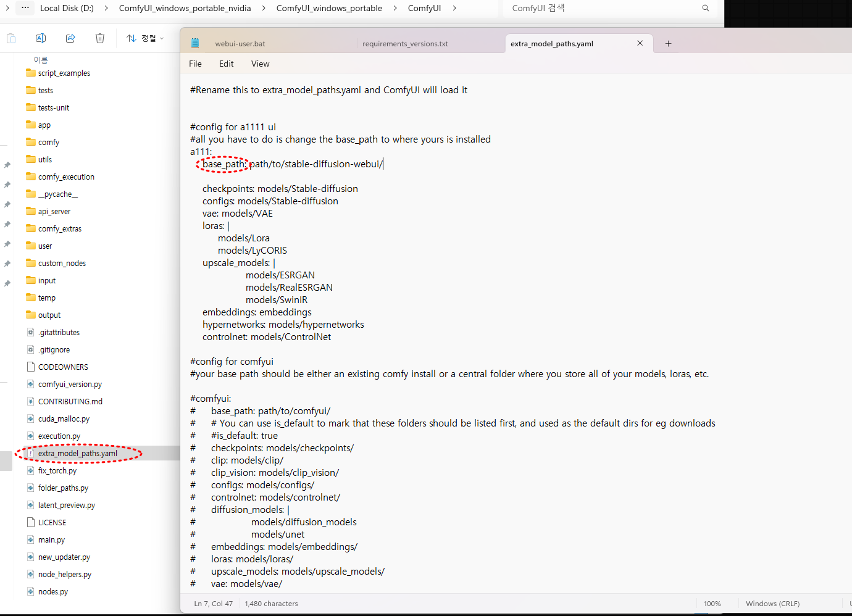Select the script_examples folder
Viewport: 852px width, 616px height.
[64, 73]
